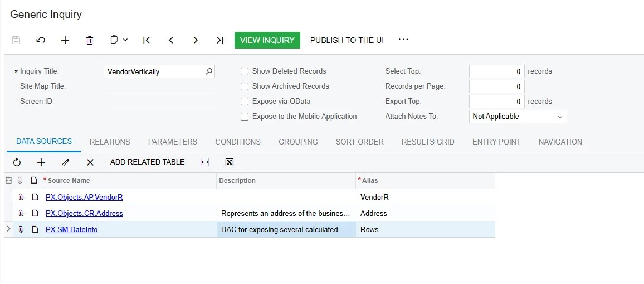644x284 pixels.
Task: Click the Undo arrow icon
Action: point(41,40)
